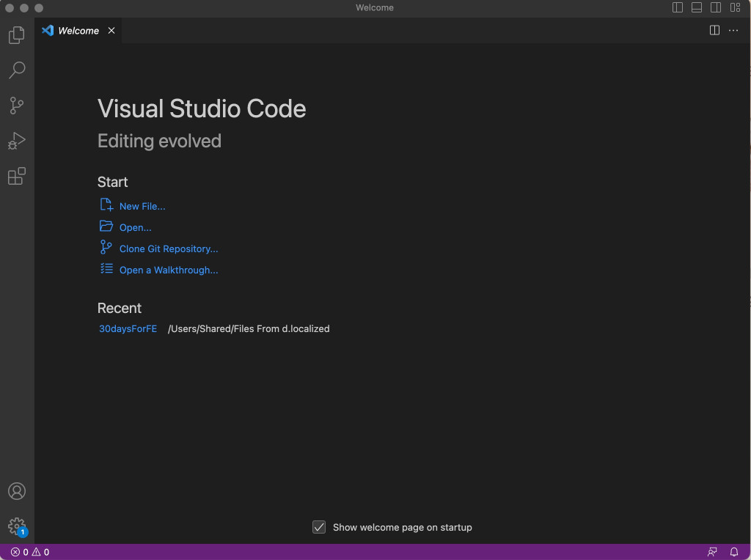Viewport: 751px width, 560px height.
Task: Click the Welcome title in title bar
Action: tap(375, 7)
